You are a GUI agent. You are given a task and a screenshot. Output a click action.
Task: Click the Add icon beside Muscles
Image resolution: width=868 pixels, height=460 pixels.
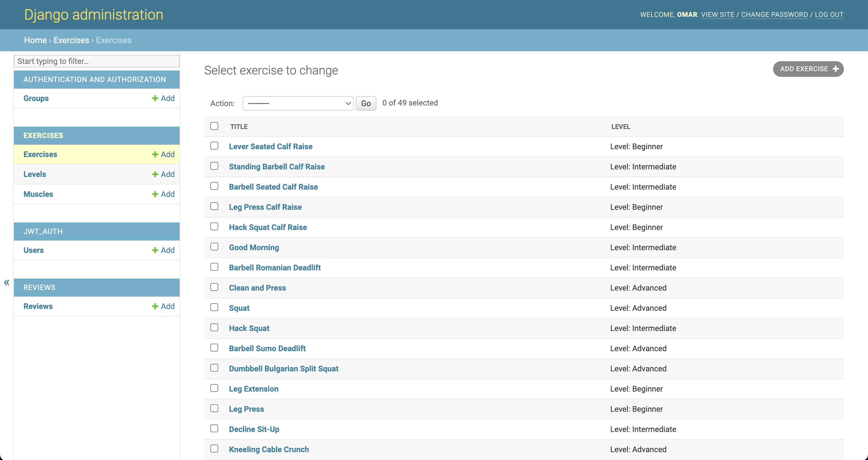155,194
